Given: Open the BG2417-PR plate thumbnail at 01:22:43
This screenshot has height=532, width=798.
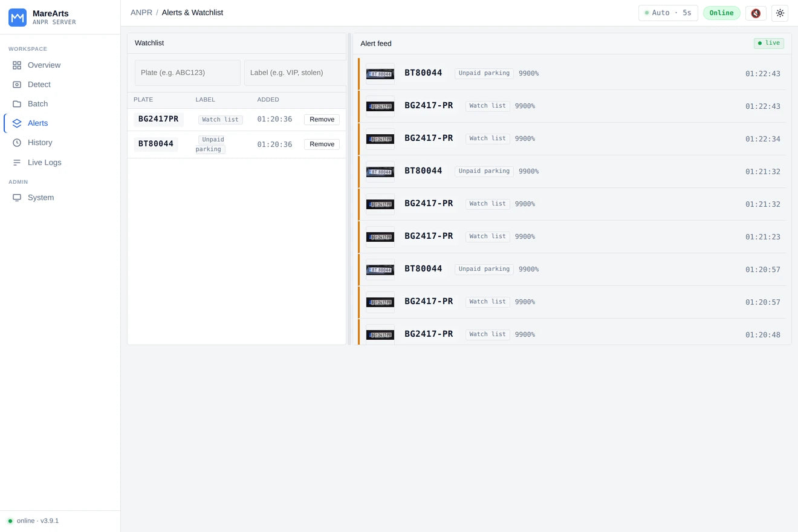Looking at the screenshot, I should (x=380, y=106).
